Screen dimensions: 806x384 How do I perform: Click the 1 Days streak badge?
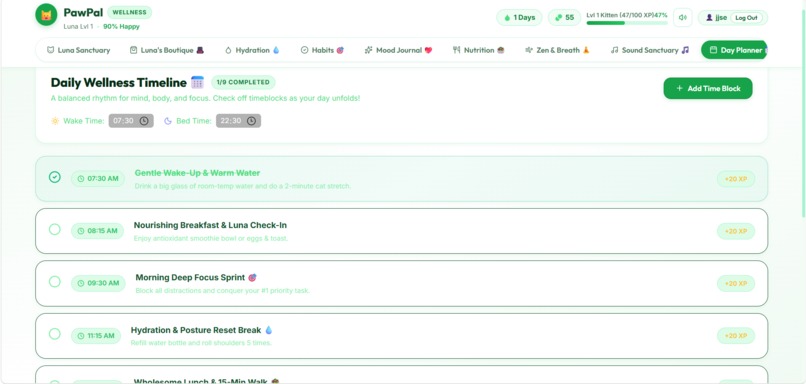point(519,17)
